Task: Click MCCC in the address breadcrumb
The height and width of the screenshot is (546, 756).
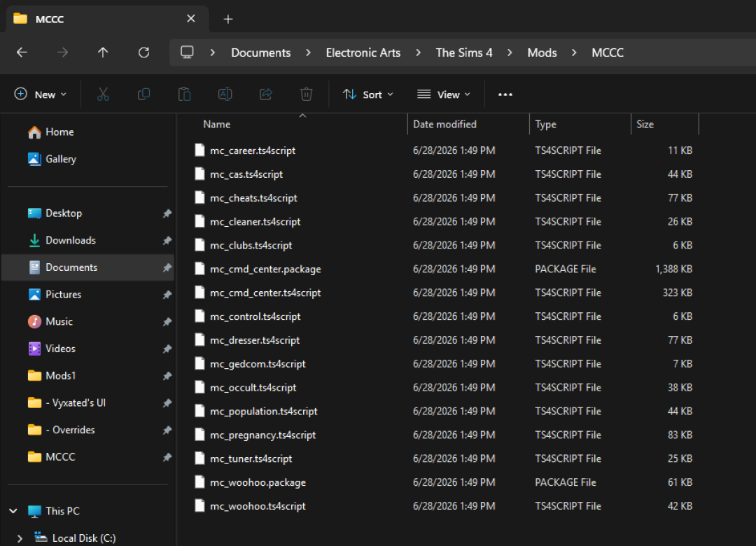Action: pos(608,52)
